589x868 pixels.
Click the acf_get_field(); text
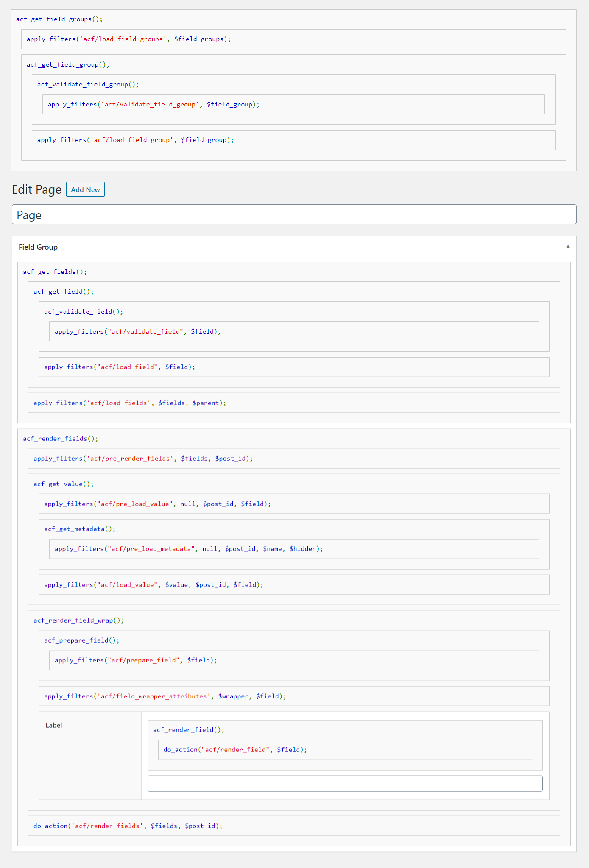(x=64, y=292)
